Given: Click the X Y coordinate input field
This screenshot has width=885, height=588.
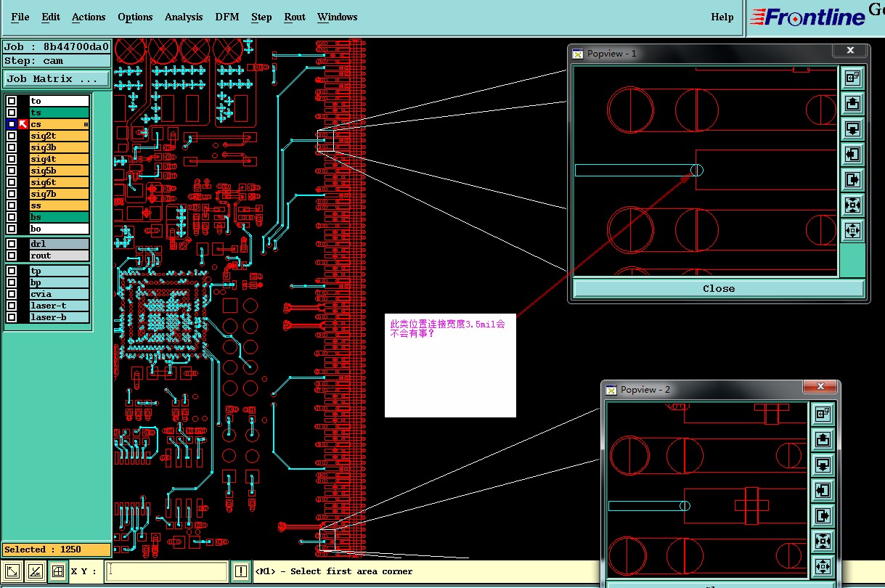Looking at the screenshot, I should click(x=166, y=571).
